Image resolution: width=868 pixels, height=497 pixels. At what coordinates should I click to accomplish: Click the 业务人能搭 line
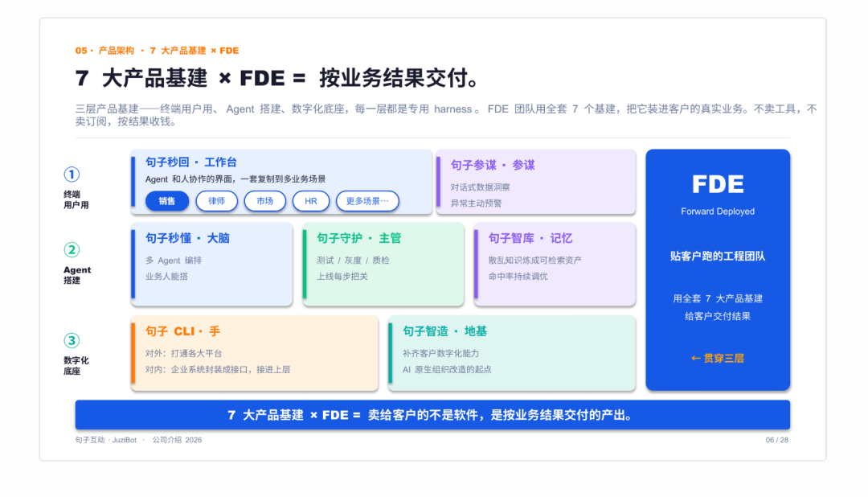[x=166, y=277]
